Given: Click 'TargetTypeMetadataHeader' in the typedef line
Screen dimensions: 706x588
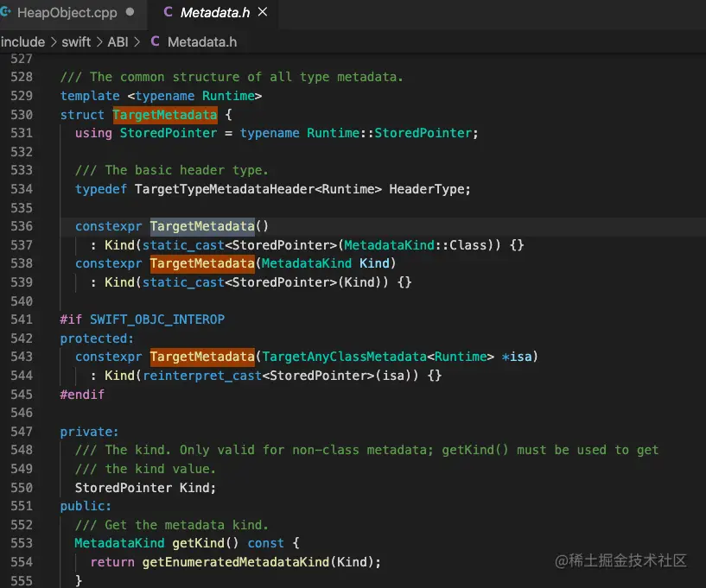Looking at the screenshot, I should (x=224, y=189).
